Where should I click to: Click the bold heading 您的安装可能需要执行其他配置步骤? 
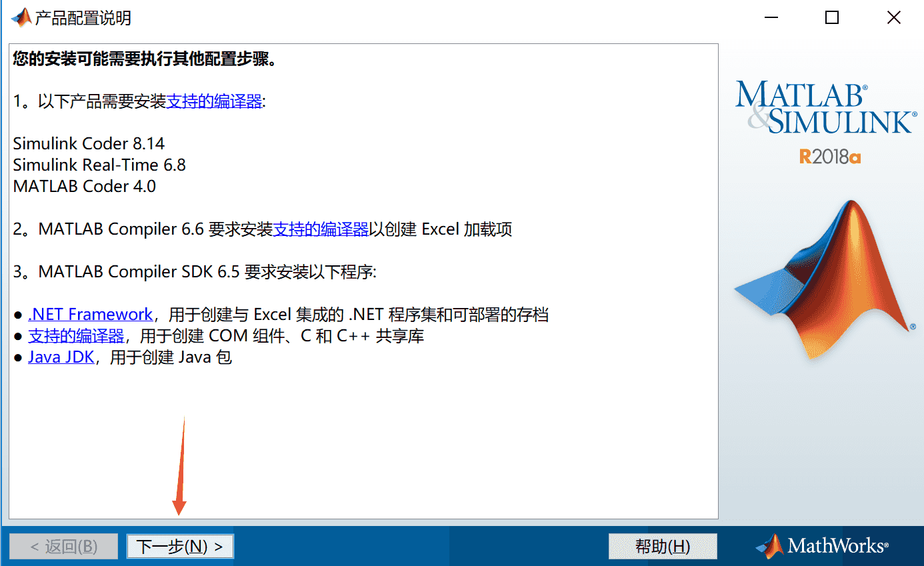point(145,59)
